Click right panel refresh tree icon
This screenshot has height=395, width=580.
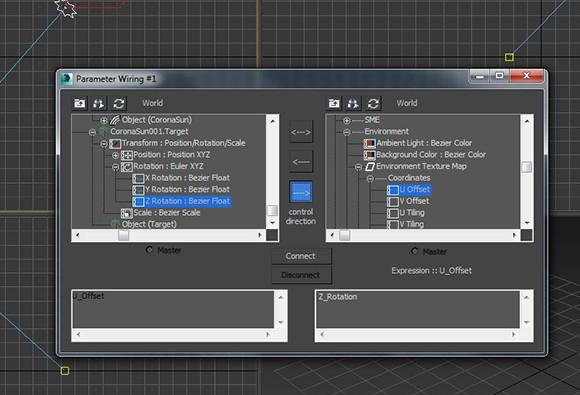(x=373, y=103)
